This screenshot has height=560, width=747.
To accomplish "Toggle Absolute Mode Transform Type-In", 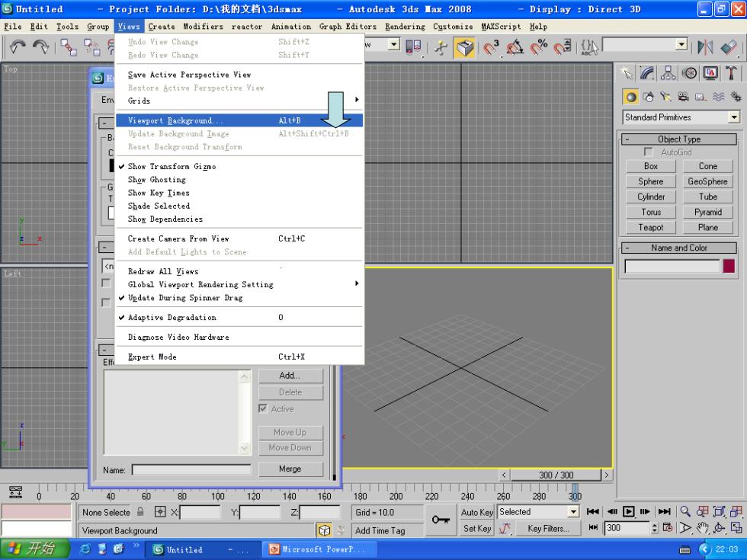I will point(161,512).
